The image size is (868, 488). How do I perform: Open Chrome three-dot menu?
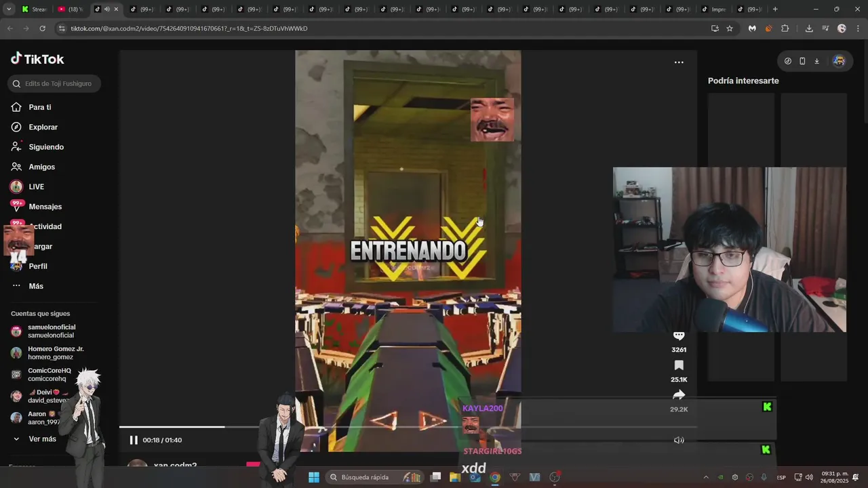pos(859,28)
